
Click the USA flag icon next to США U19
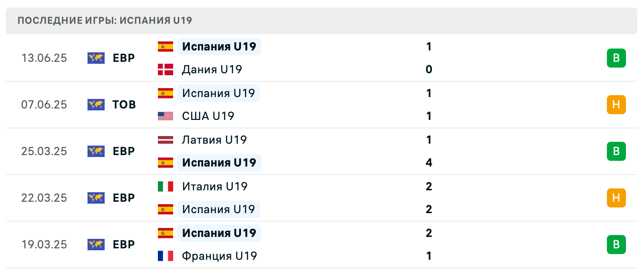pos(165,116)
